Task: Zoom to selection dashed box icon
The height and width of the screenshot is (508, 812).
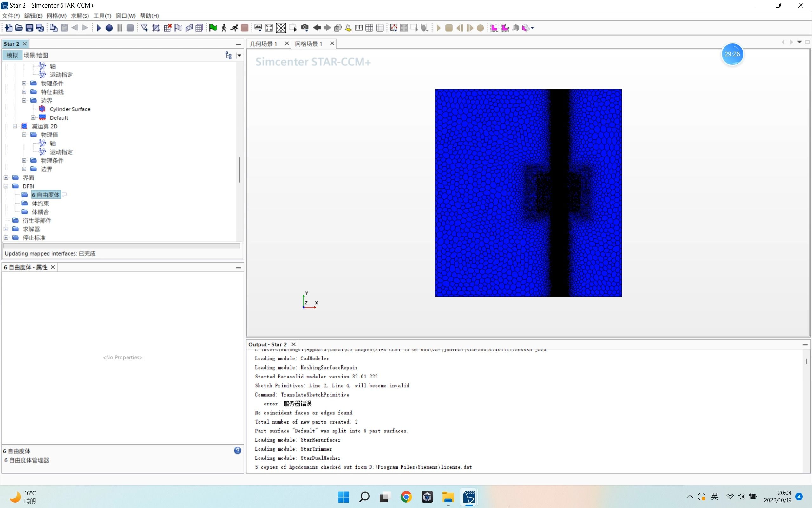Action: pyautogui.click(x=293, y=28)
